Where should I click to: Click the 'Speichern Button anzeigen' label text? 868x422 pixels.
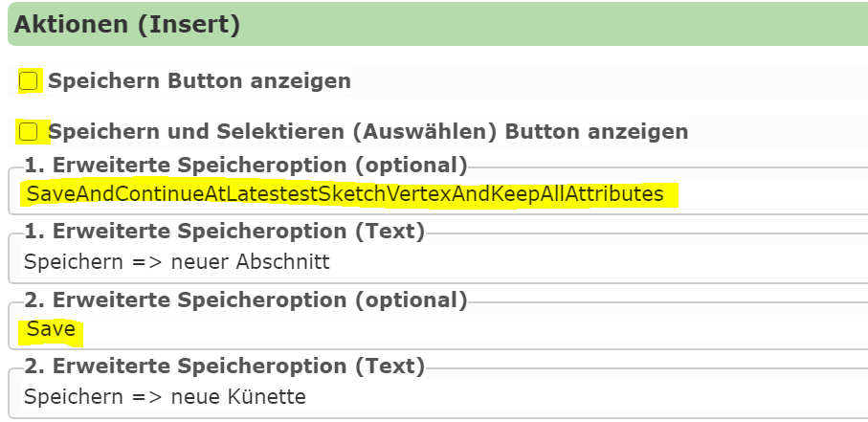pyautogui.click(x=199, y=80)
